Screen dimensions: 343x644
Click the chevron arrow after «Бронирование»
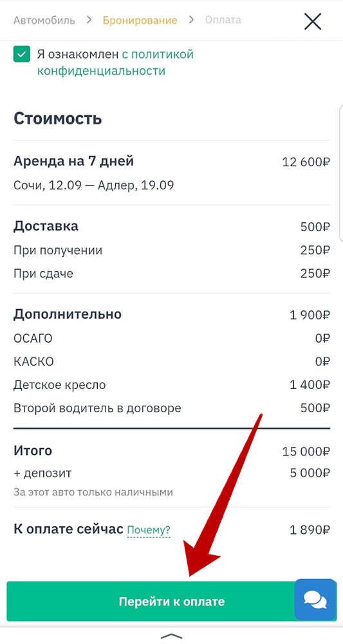[191, 20]
